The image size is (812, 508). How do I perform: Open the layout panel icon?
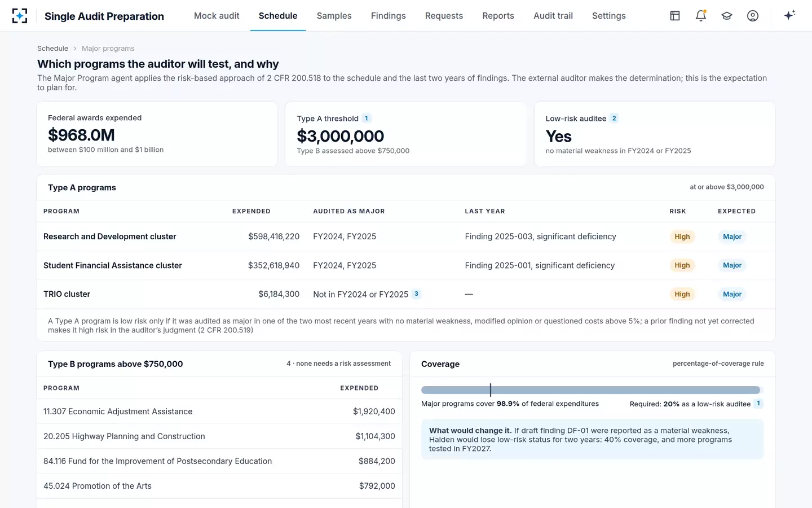click(x=675, y=16)
